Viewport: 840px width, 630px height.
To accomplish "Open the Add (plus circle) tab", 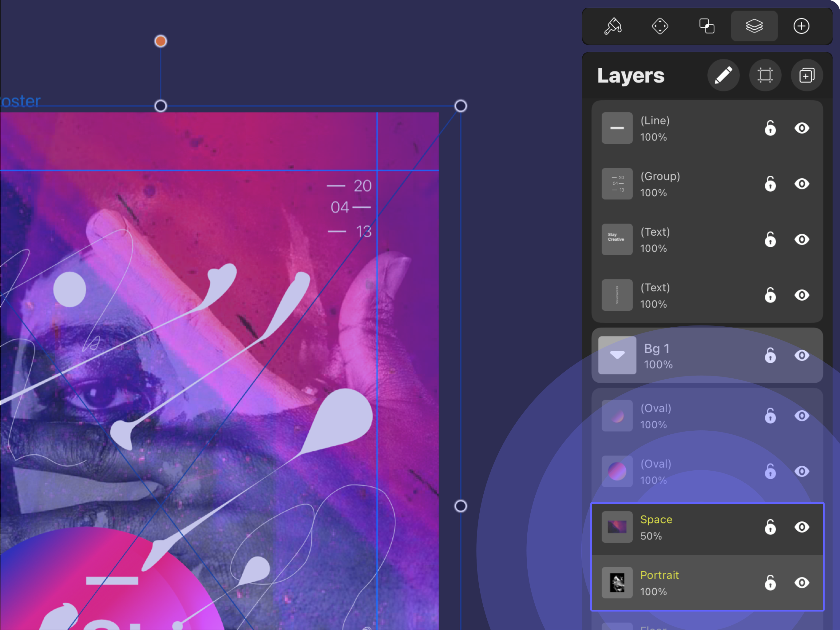I will pyautogui.click(x=801, y=26).
